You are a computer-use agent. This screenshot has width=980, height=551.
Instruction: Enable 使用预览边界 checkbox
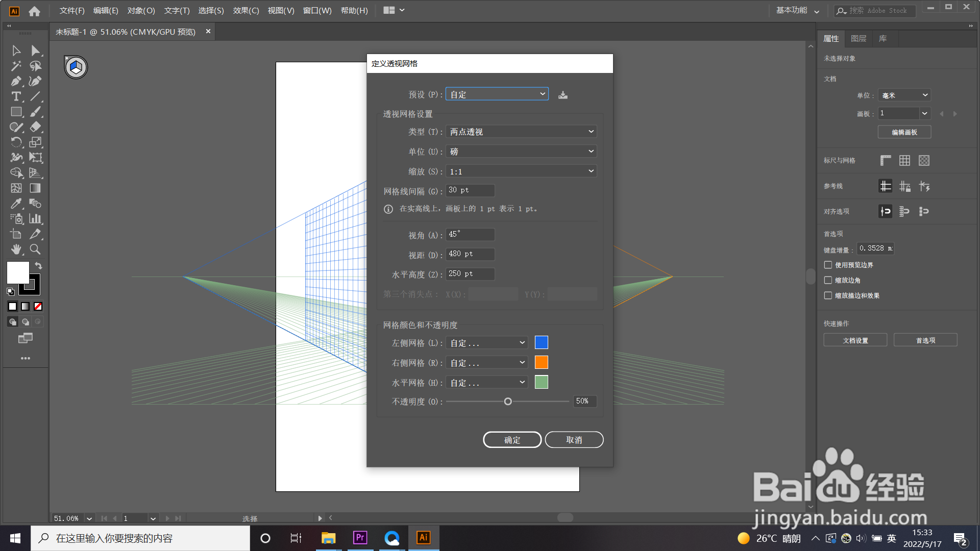pyautogui.click(x=828, y=265)
